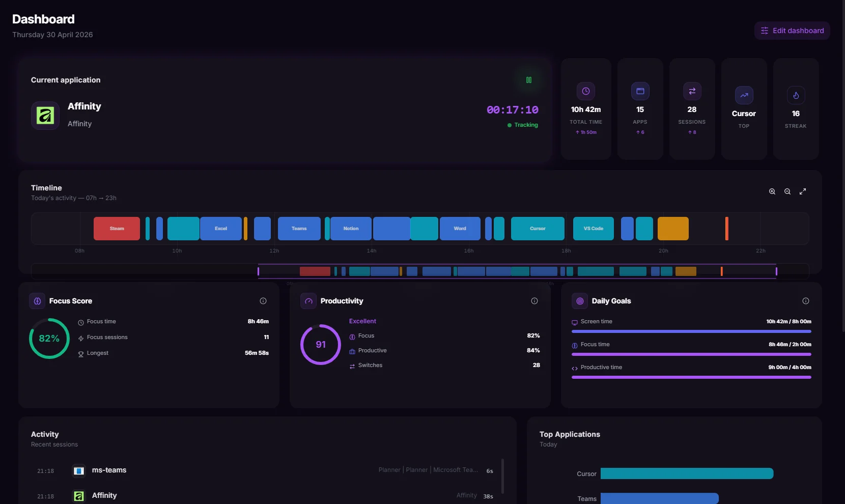
Task: Click the trending-up icon above Cursor Top
Action: (x=744, y=95)
